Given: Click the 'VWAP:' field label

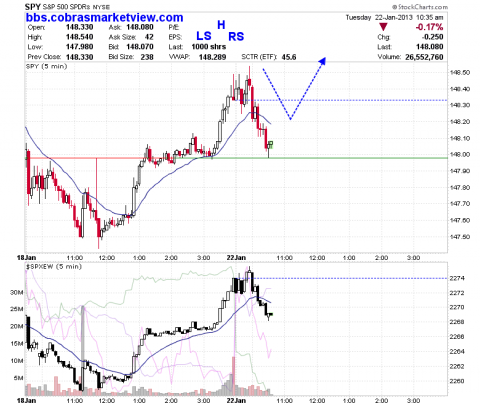Looking at the screenshot, I should click(x=179, y=57).
